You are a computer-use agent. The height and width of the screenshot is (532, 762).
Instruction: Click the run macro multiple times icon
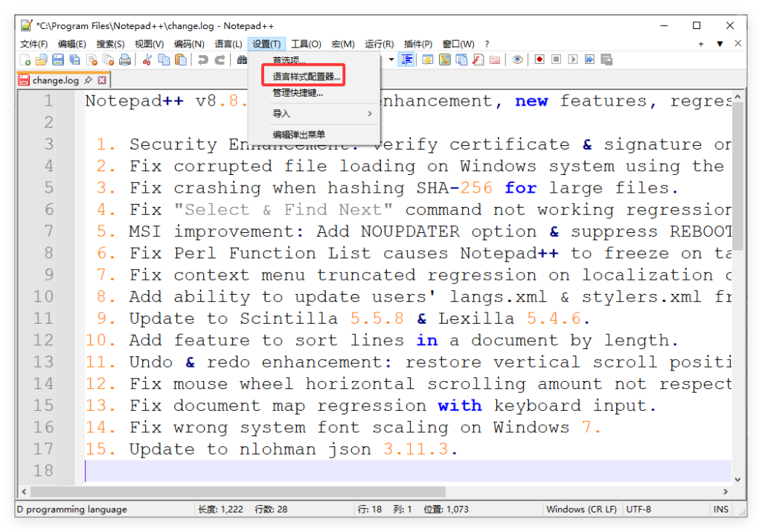pyautogui.click(x=589, y=60)
